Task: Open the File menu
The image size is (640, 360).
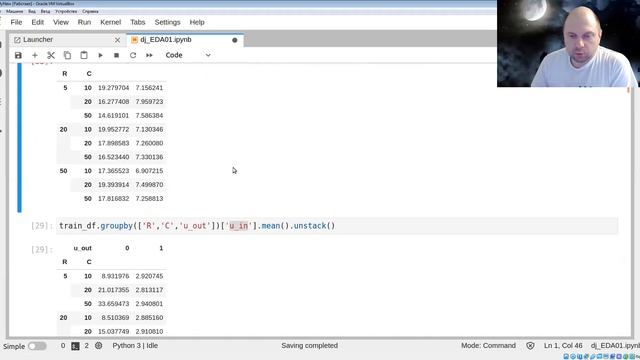Action: pos(16,22)
